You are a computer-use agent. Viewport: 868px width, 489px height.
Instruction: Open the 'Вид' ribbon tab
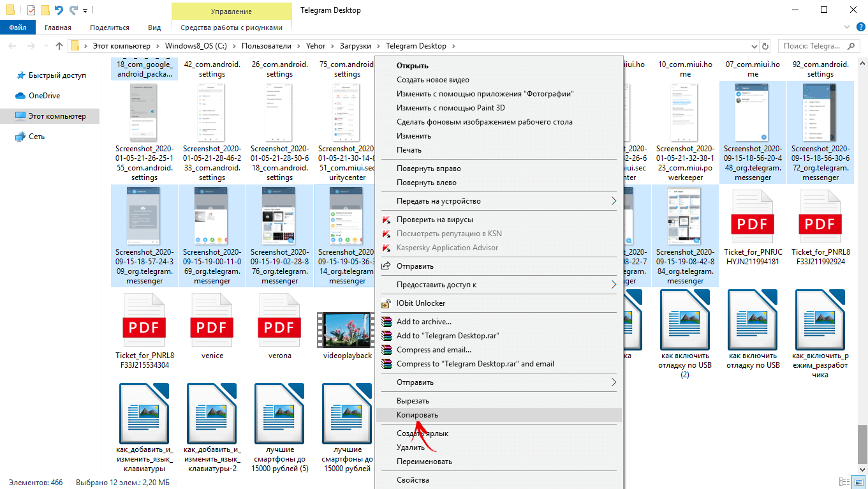pyautogui.click(x=154, y=27)
